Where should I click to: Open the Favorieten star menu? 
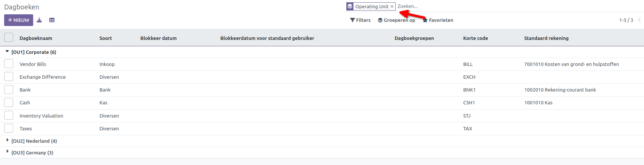(x=438, y=20)
